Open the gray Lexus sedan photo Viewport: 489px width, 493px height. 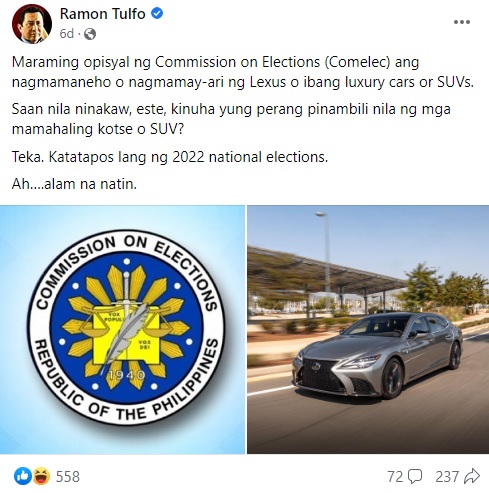(x=368, y=329)
